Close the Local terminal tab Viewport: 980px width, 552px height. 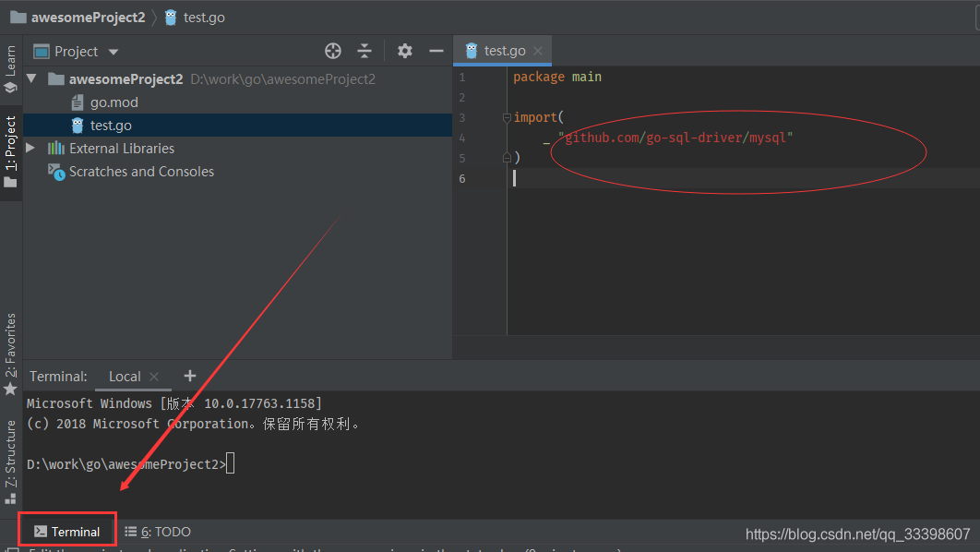[x=154, y=377]
